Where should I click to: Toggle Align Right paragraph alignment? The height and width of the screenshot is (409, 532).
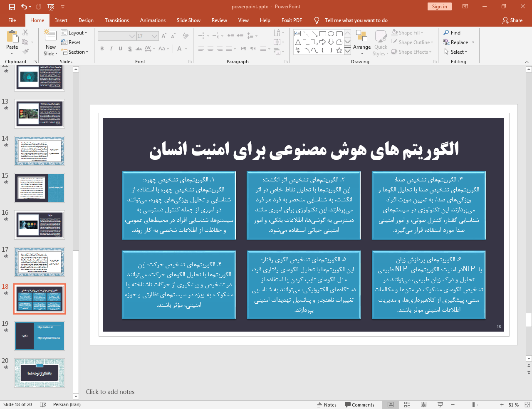[x=220, y=49]
